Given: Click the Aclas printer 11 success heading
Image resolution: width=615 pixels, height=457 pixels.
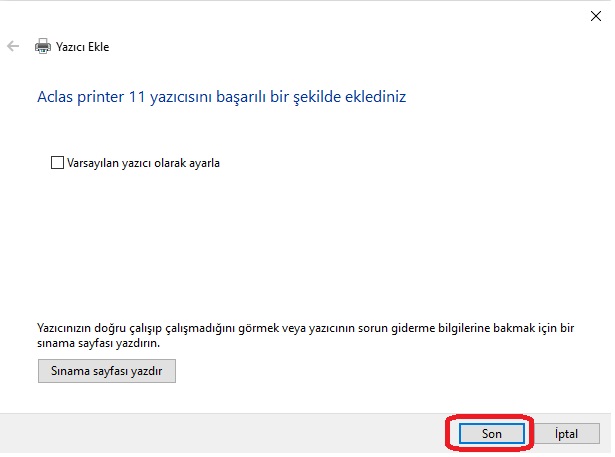Looking at the screenshot, I should (222, 97).
